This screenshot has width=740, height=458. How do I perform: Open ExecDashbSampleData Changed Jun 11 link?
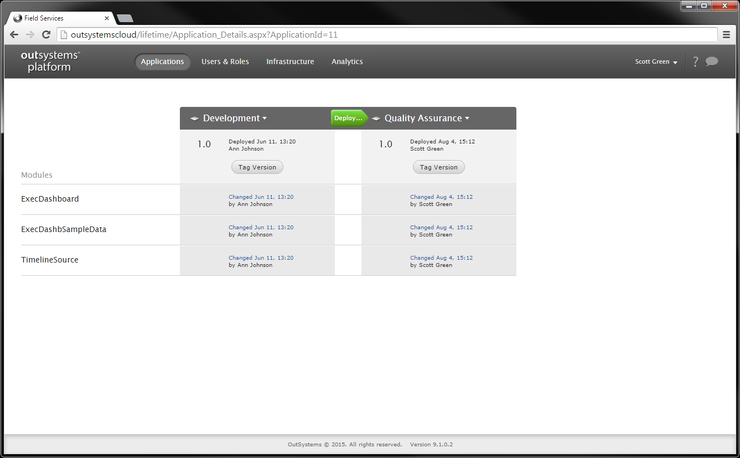pyautogui.click(x=261, y=227)
